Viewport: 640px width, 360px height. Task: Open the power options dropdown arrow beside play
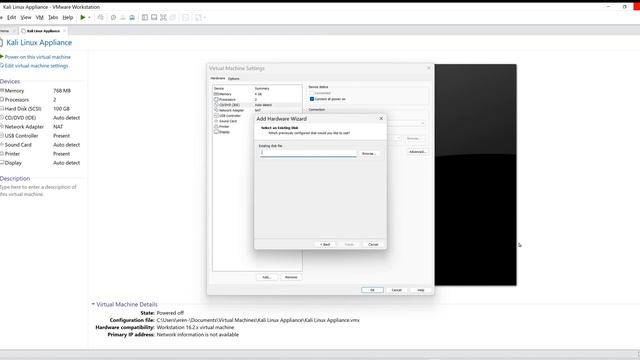coord(89,18)
